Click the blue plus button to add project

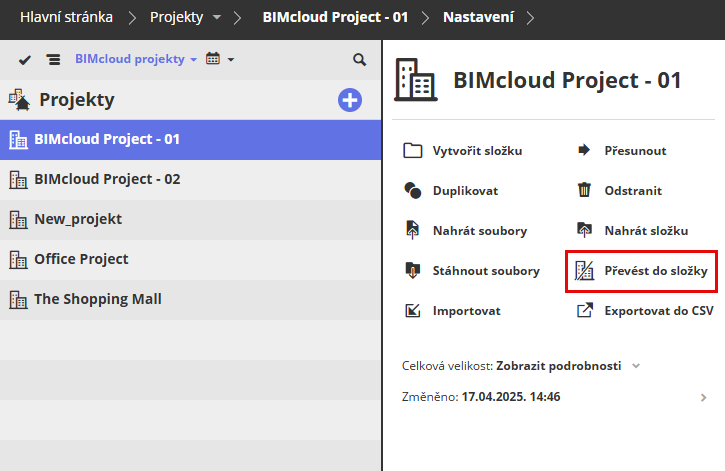(350, 100)
